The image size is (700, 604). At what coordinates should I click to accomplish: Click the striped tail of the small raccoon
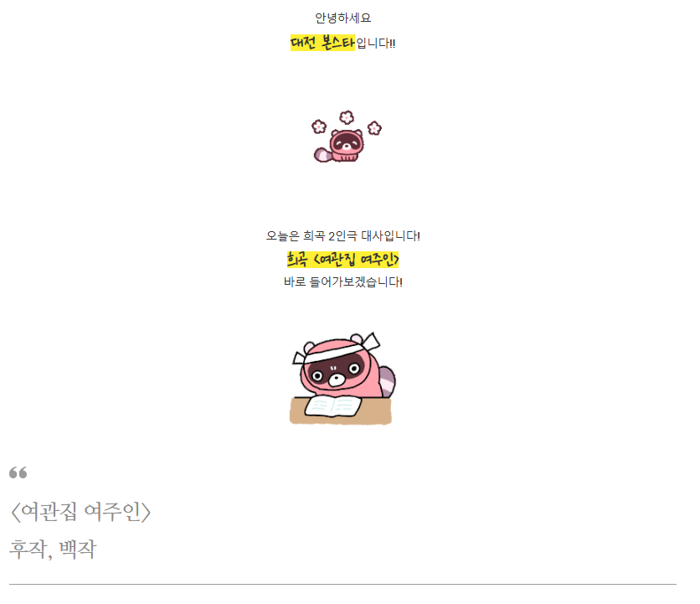[x=322, y=155]
